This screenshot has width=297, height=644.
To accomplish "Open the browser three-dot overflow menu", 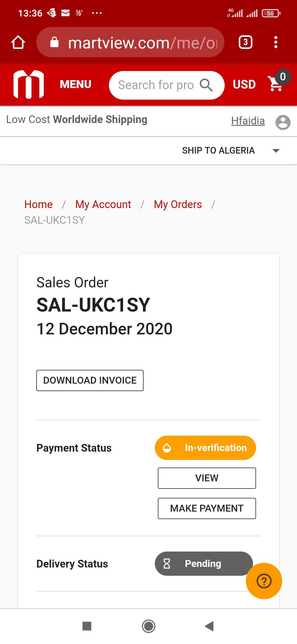I will click(x=276, y=42).
